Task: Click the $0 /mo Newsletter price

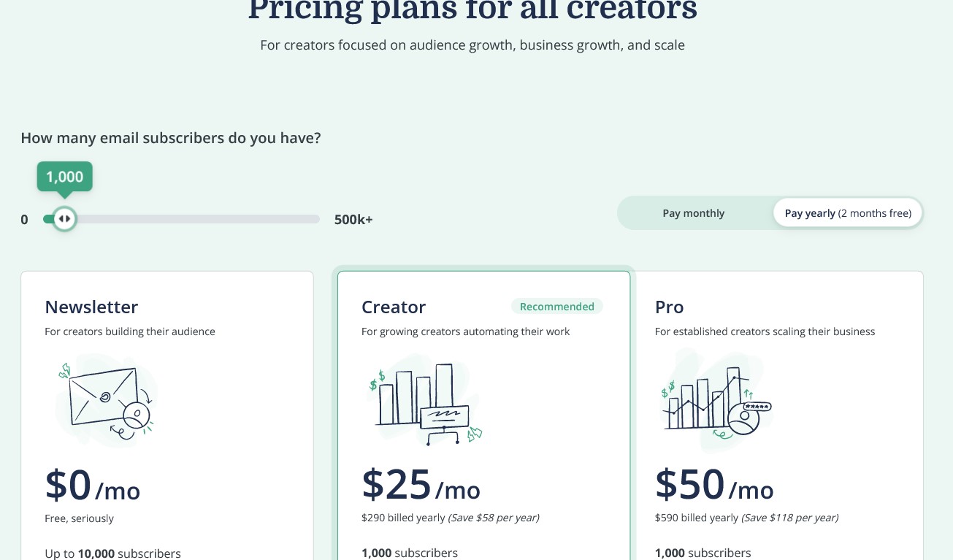Action: tap(93, 486)
